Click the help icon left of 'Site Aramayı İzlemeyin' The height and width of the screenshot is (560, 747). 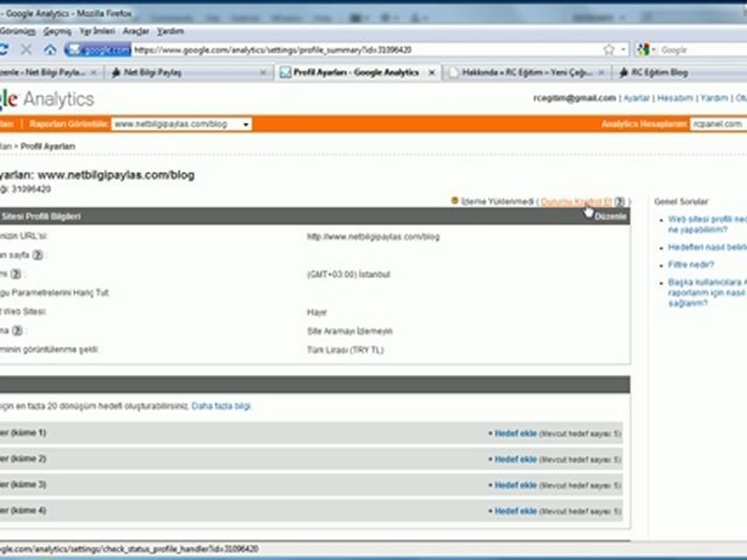tap(17, 331)
